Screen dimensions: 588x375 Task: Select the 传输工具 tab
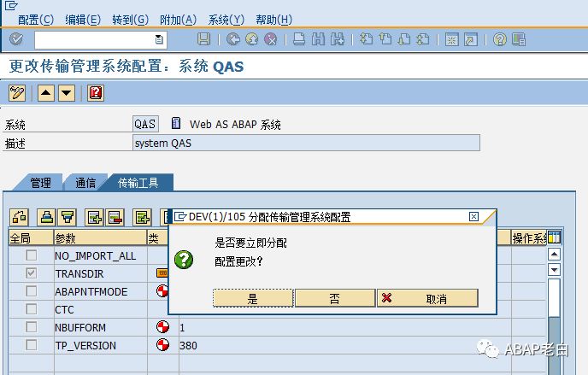click(138, 183)
